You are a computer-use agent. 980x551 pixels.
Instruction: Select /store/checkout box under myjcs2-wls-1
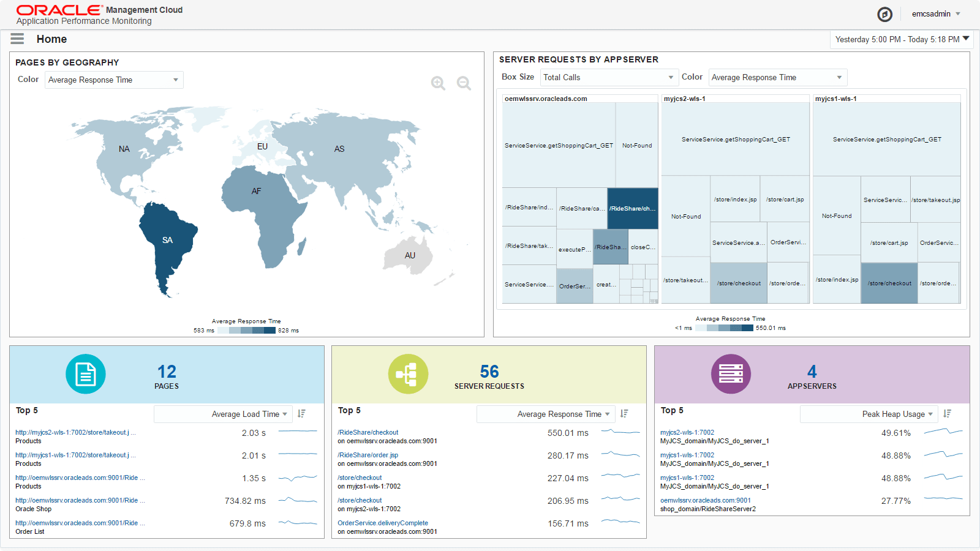coord(739,283)
